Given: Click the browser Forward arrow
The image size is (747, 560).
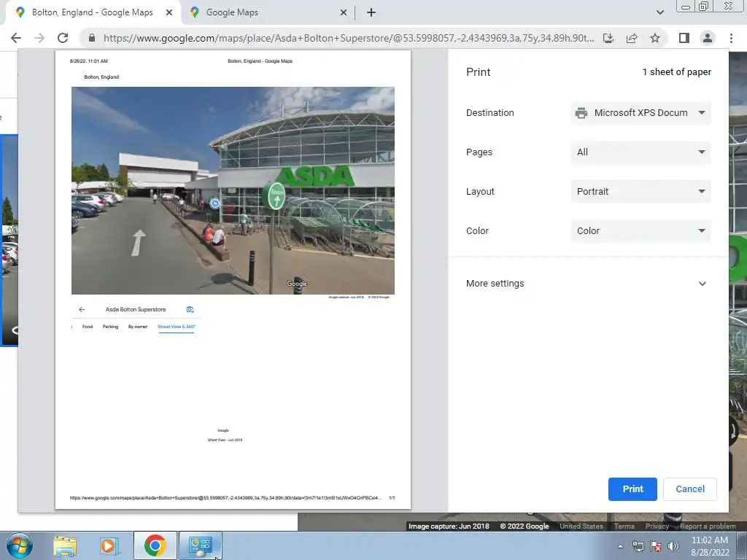Looking at the screenshot, I should click(39, 38).
